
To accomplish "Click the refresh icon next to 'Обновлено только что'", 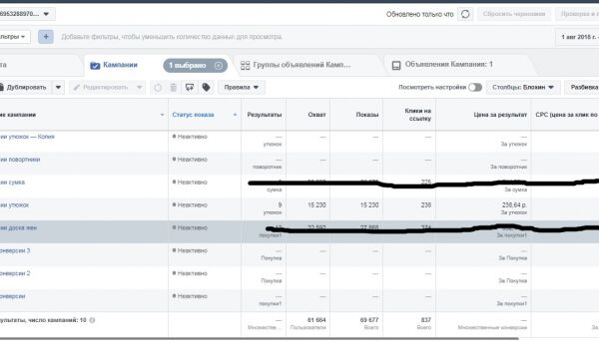I will click(465, 14).
